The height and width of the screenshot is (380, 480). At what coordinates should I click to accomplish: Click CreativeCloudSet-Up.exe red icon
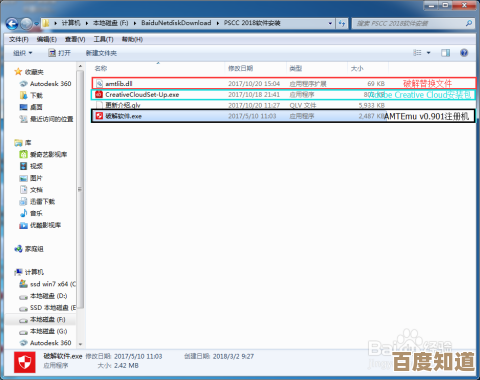coord(99,94)
